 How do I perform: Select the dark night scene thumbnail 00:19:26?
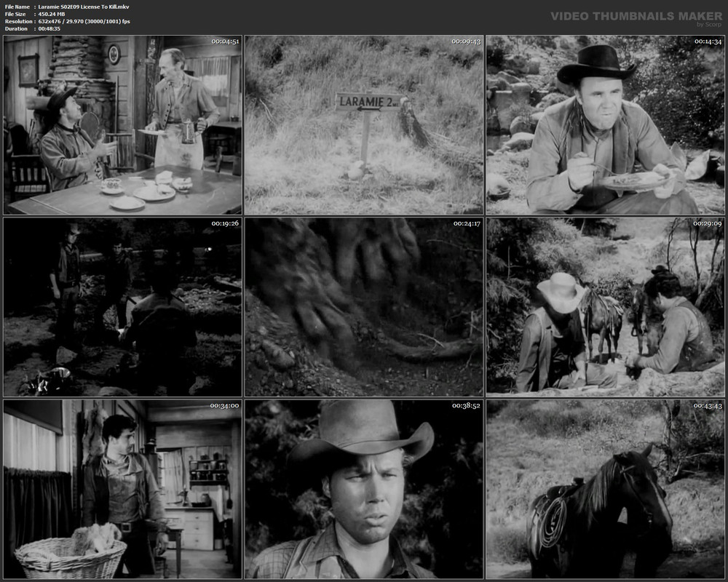coord(122,307)
